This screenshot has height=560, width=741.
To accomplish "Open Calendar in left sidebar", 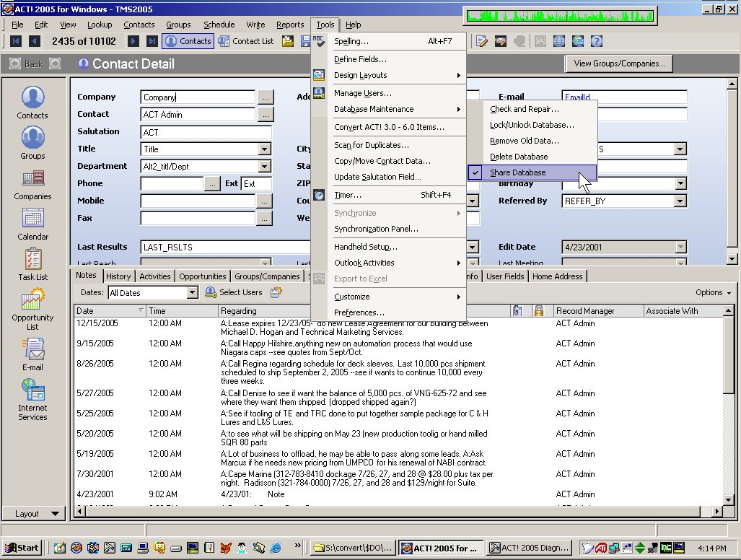I will tap(32, 224).
